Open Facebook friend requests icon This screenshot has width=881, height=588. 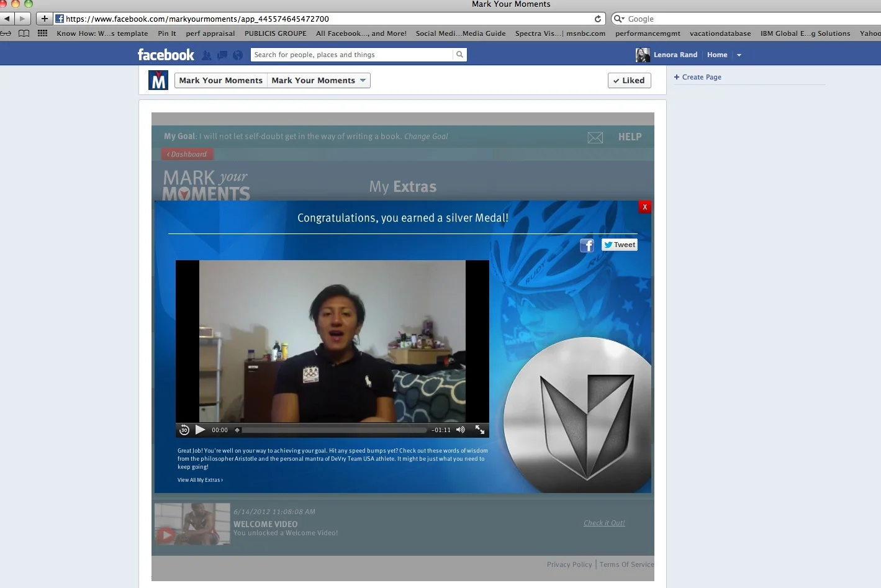coord(207,55)
